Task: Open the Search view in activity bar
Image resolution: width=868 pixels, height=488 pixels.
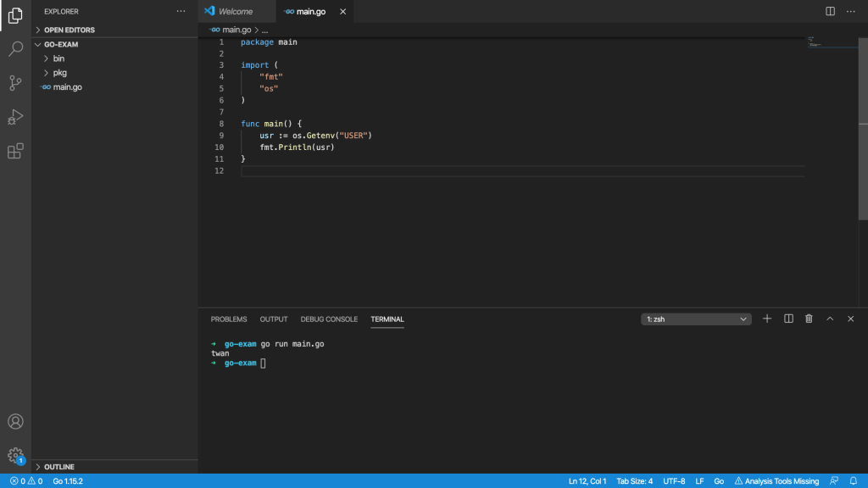Action: pyautogui.click(x=15, y=49)
